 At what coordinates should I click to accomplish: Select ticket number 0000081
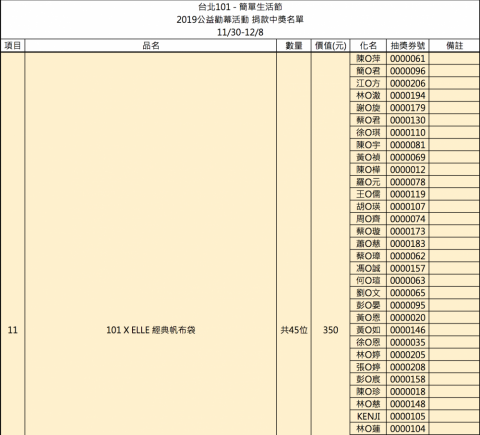point(408,145)
